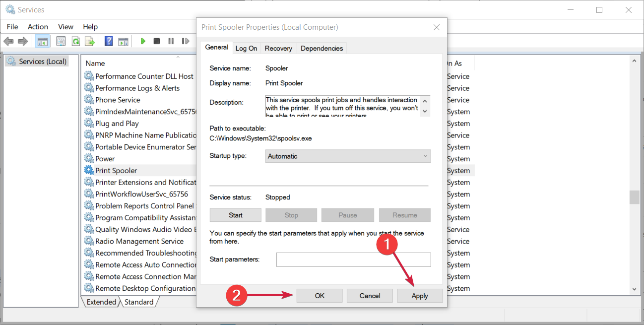Click the executable path C:\Windows\System32\spoolsv.exe
This screenshot has height=325, width=644.
[260, 138]
